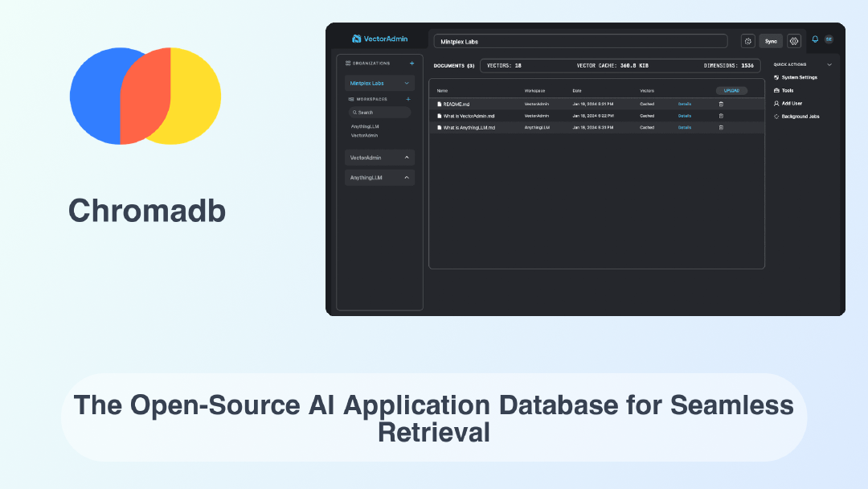Viewport: 868px width, 489px height.
Task: Open Details link for What is VectorAdmin.md
Action: pyautogui.click(x=684, y=116)
